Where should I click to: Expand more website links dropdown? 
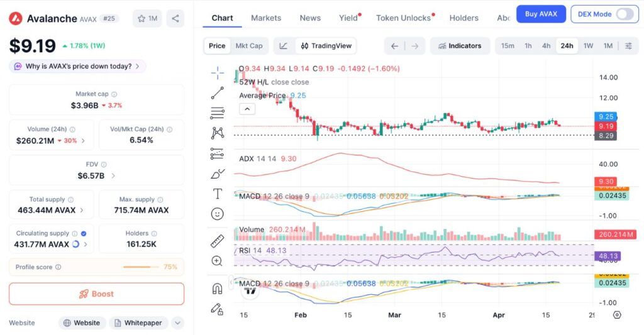click(x=178, y=323)
